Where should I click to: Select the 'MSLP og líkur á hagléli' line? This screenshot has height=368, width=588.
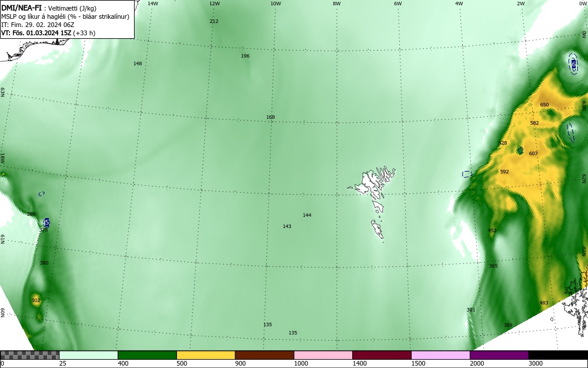click(x=65, y=16)
